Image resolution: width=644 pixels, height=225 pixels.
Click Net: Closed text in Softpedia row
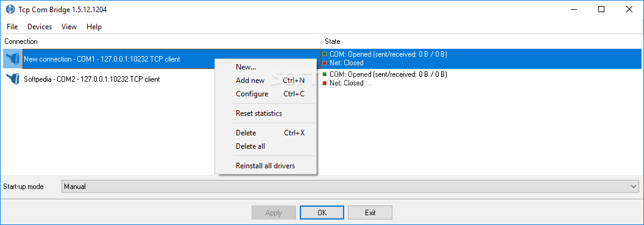coord(346,83)
